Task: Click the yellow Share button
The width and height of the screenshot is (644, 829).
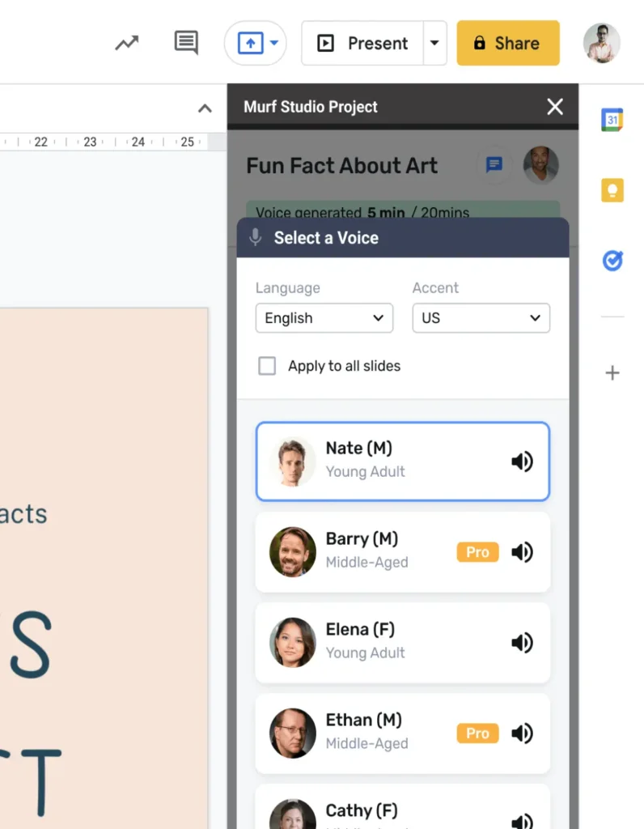Action: [x=508, y=43]
